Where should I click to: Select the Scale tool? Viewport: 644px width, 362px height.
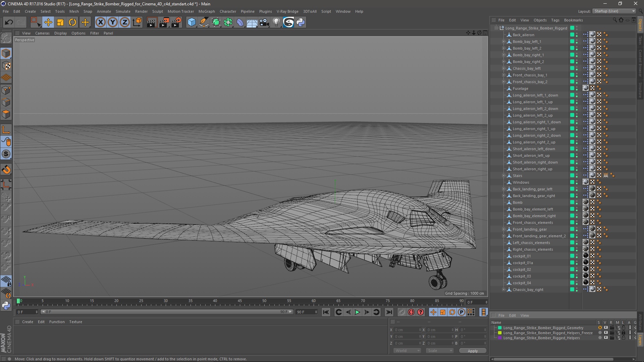[60, 22]
